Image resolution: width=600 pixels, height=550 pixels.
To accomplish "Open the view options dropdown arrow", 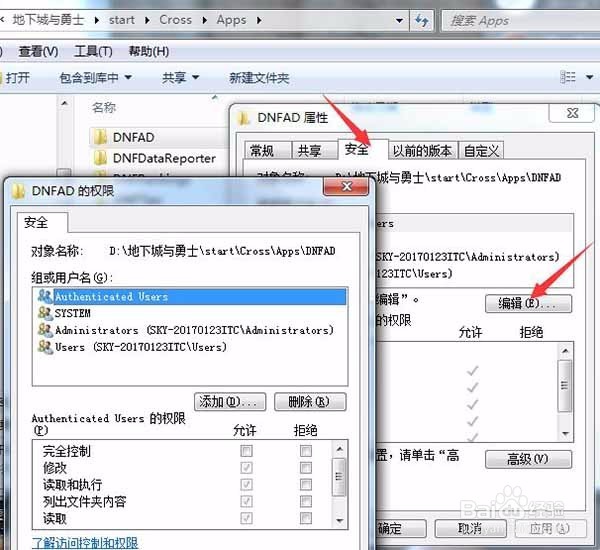I will point(589,77).
